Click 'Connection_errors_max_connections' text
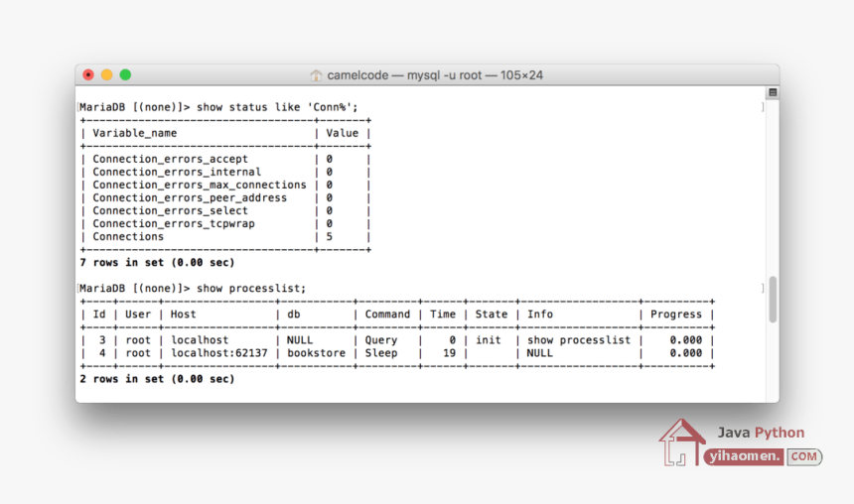This screenshot has width=854, height=504. [x=200, y=186]
